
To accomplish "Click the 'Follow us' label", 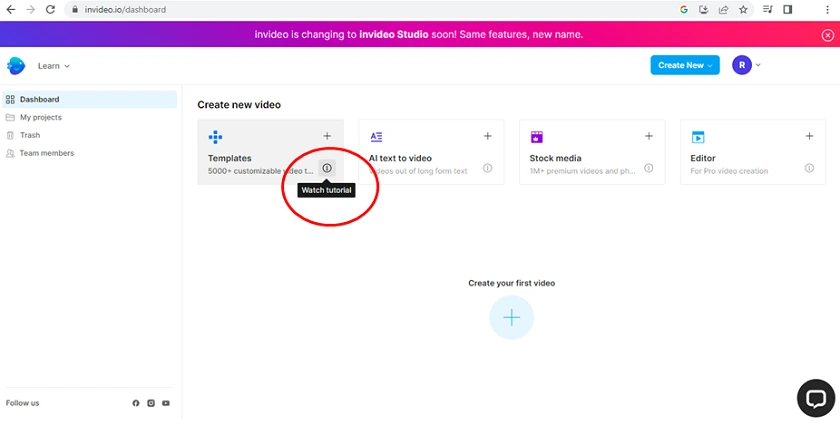I will (x=22, y=403).
